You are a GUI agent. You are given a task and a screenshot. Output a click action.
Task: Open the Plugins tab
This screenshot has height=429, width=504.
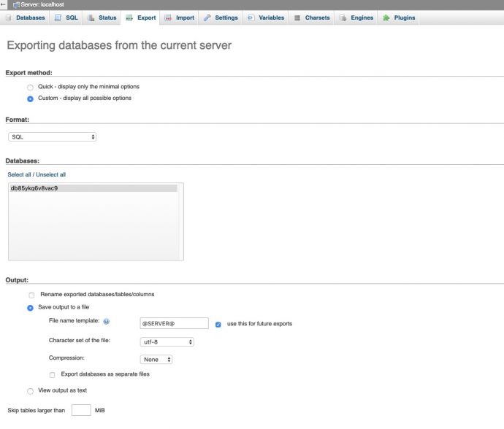(399, 18)
